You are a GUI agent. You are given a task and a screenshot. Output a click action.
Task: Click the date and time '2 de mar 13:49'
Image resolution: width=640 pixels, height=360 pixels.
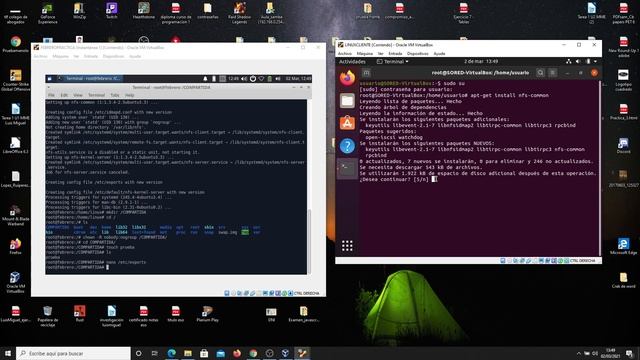pos(481,61)
